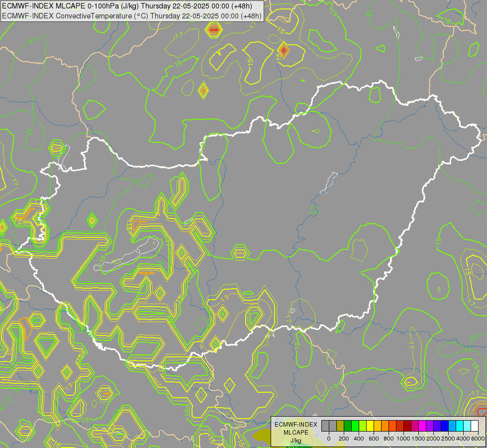
Task: Select the purple swatch before 2000
Action: [430, 426]
